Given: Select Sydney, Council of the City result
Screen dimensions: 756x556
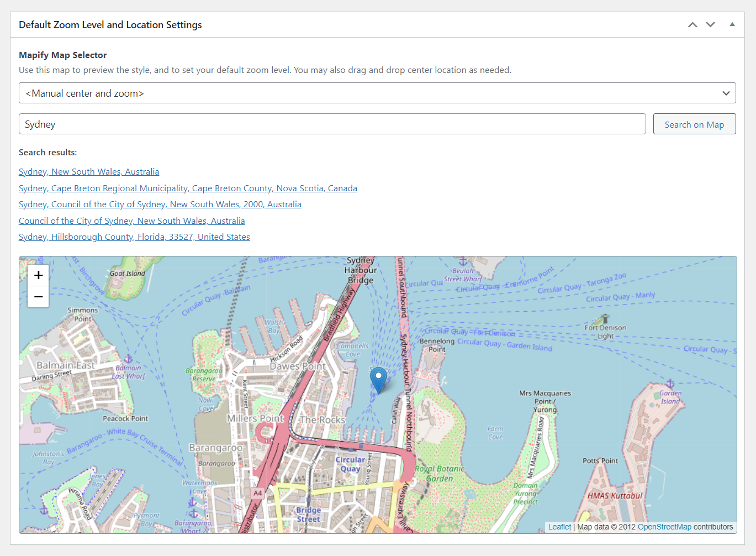Looking at the screenshot, I should 160,204.
